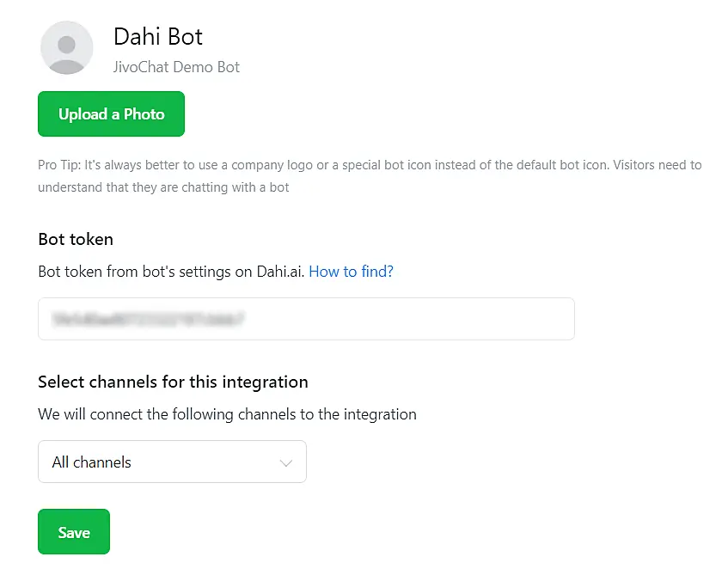Screen dimensions: 728x575
Task: Click the "Bot token" section heading
Action: [76, 239]
